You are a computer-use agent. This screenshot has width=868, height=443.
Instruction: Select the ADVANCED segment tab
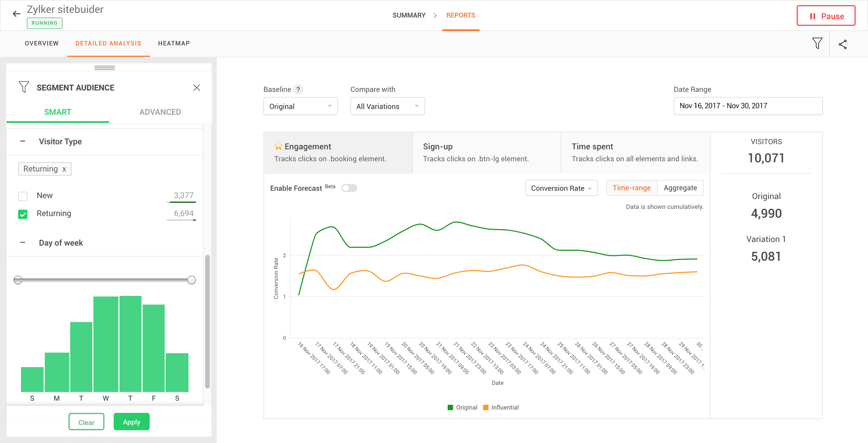point(160,112)
